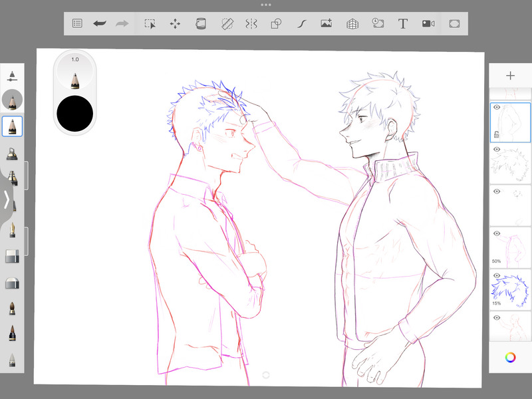532x399 pixels.
Task: Select the blue hair layer thumbnail
Action: click(x=510, y=291)
